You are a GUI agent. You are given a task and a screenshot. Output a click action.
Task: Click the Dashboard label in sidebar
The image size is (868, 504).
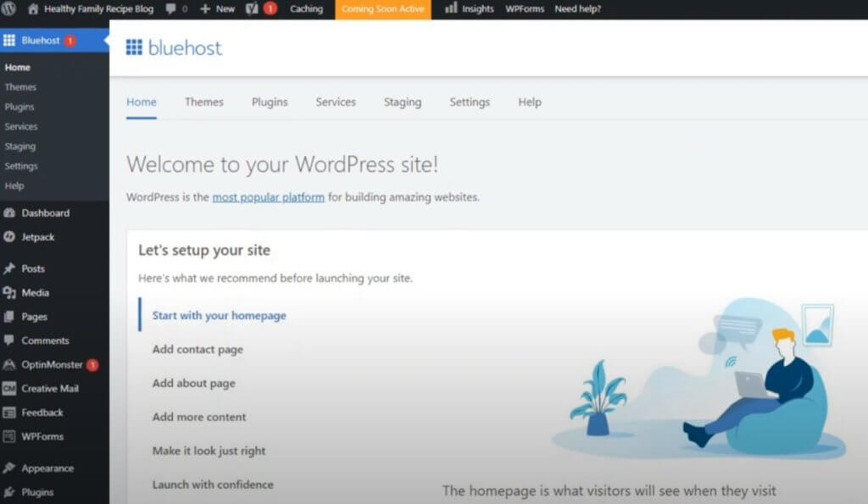point(46,213)
